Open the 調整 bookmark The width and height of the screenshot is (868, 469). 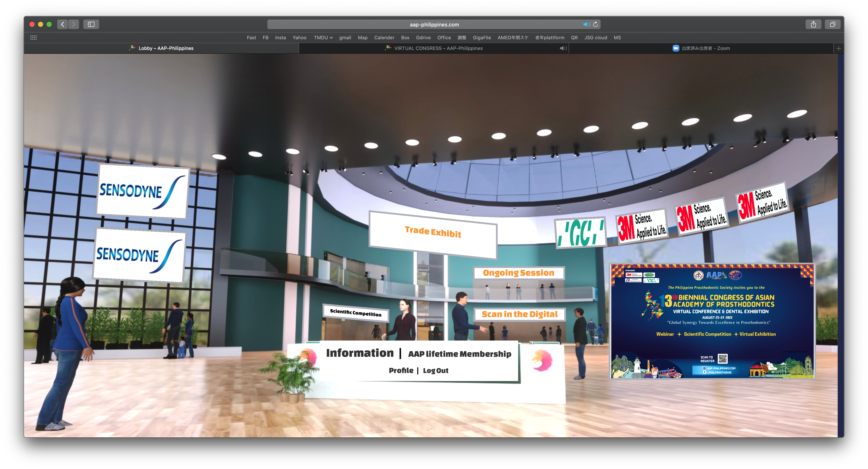(462, 38)
